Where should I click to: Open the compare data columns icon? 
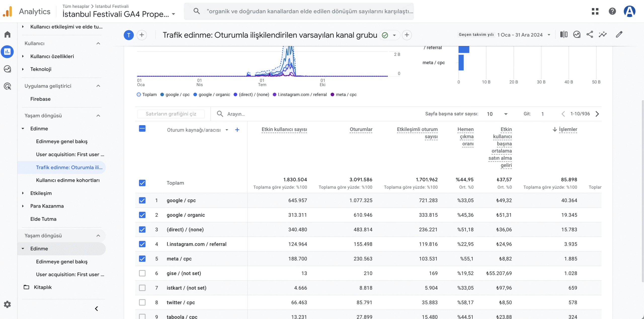(x=564, y=34)
